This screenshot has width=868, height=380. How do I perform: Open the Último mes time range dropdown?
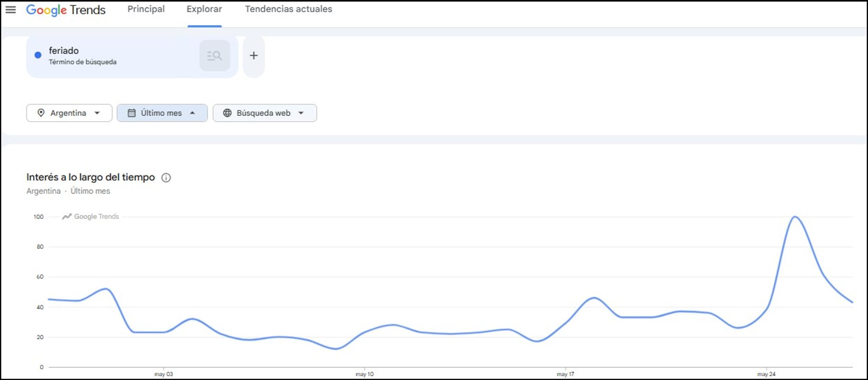coord(162,113)
